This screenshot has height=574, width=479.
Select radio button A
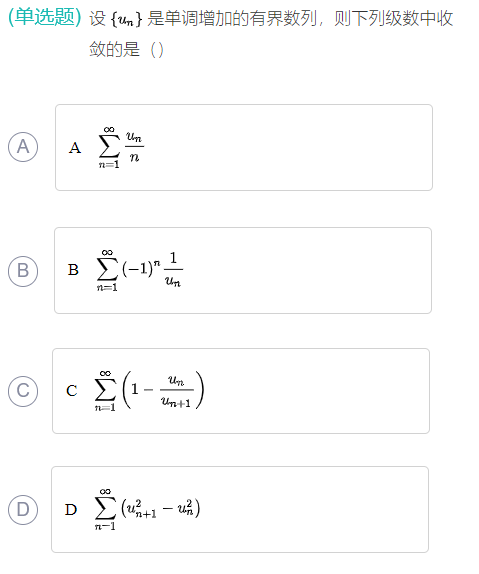coord(23,147)
